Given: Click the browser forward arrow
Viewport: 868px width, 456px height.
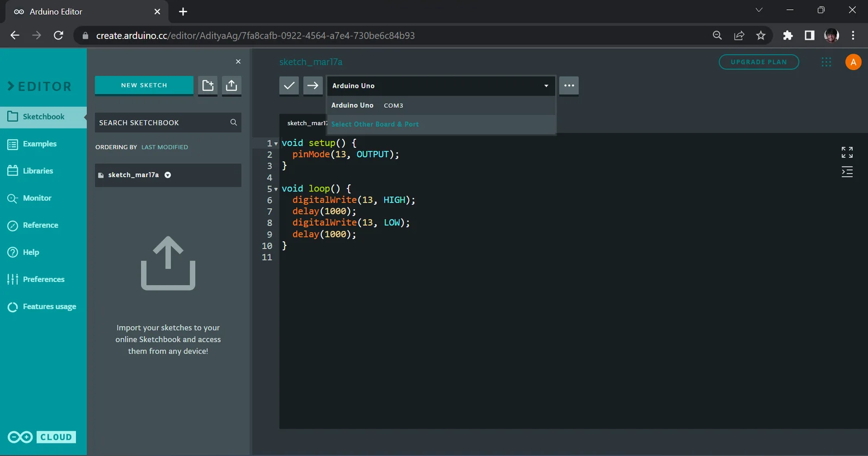Looking at the screenshot, I should click(x=37, y=35).
